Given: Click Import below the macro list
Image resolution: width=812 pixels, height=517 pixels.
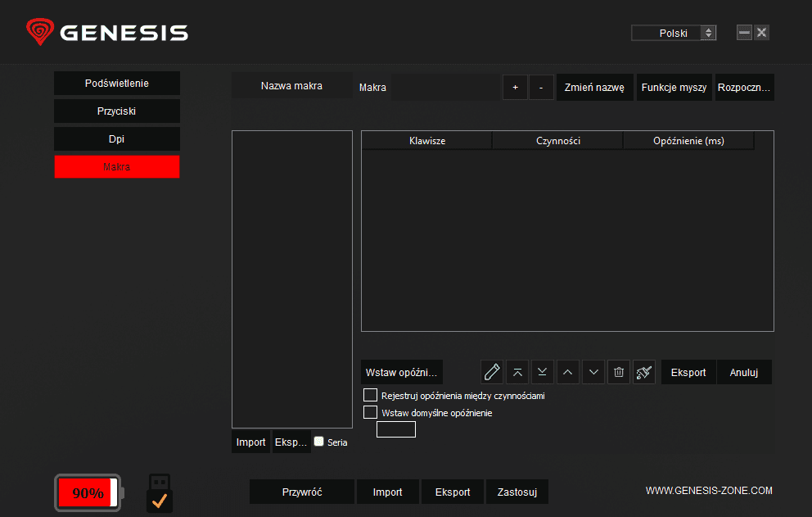Looking at the screenshot, I should [250, 442].
